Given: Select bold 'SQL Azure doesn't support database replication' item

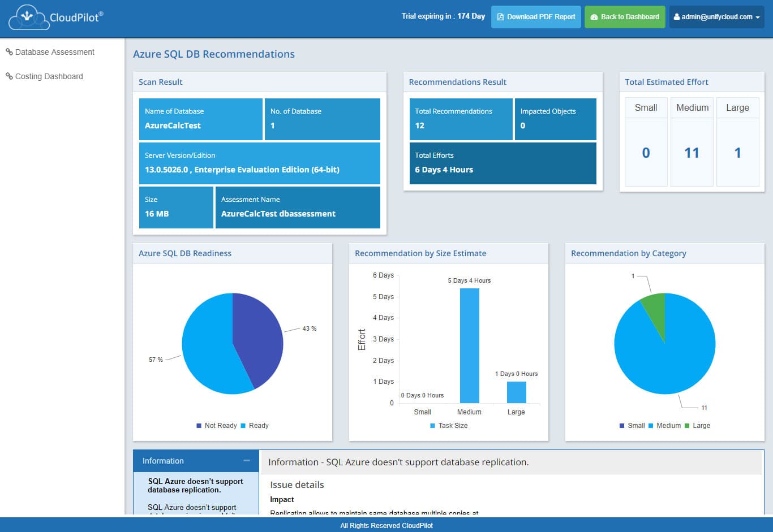Looking at the screenshot, I should (x=195, y=486).
